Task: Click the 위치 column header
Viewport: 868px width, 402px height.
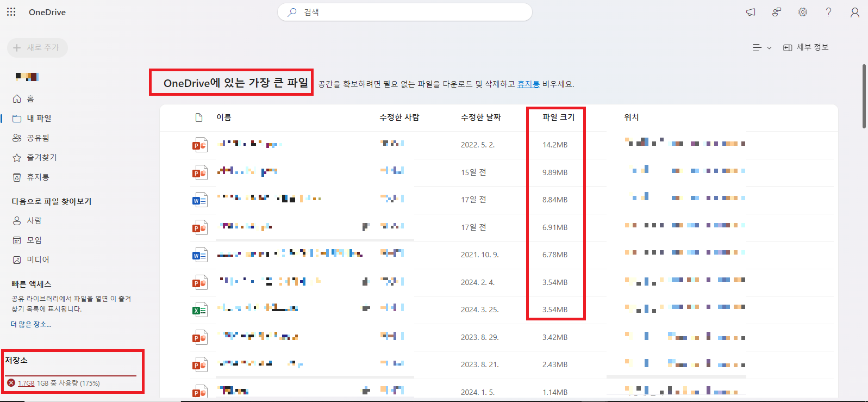Action: pyautogui.click(x=632, y=117)
